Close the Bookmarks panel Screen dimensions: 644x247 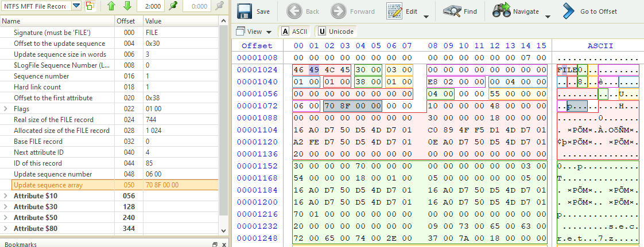point(224,245)
